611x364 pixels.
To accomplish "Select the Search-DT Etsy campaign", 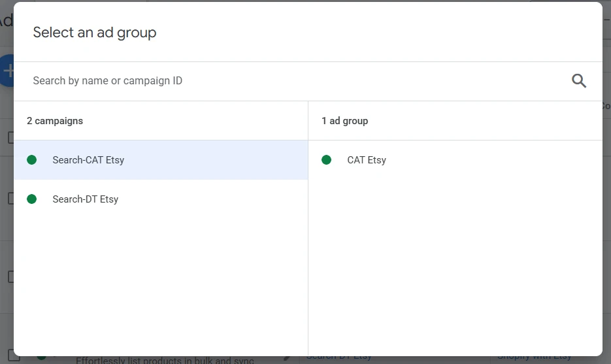I will tap(161, 199).
